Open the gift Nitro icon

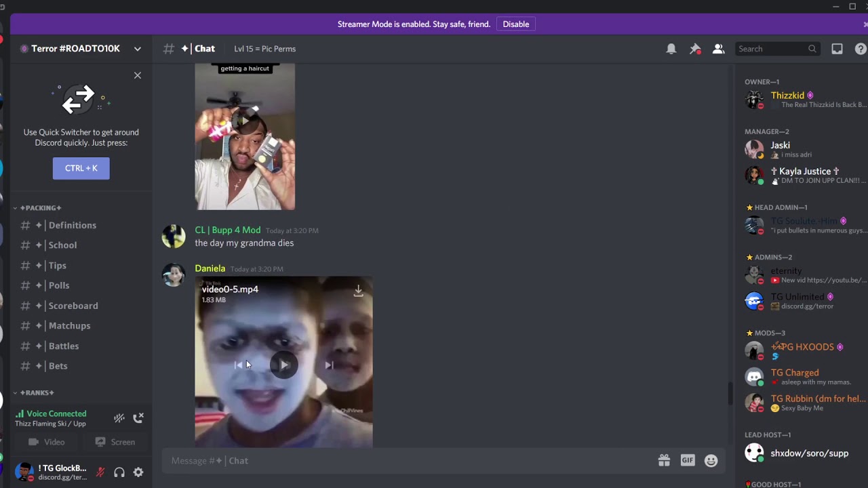point(664,460)
